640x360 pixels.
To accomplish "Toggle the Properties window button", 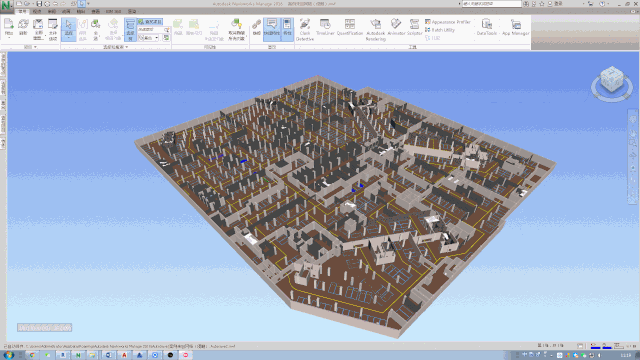I will point(287,29).
